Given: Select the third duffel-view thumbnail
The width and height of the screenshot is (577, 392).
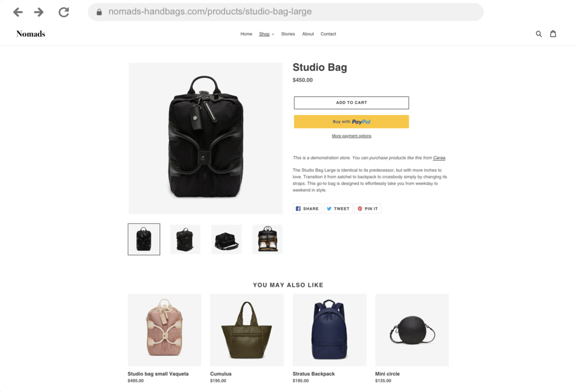Looking at the screenshot, I should point(226,239).
